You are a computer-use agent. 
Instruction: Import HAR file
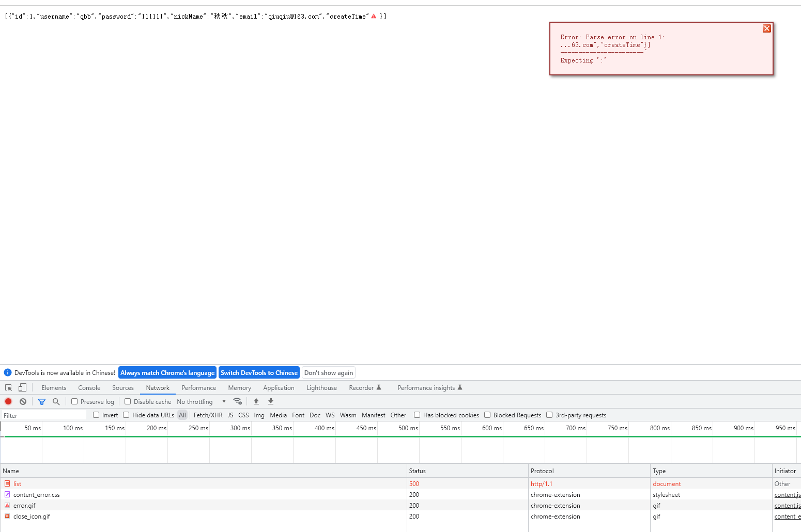(256, 401)
